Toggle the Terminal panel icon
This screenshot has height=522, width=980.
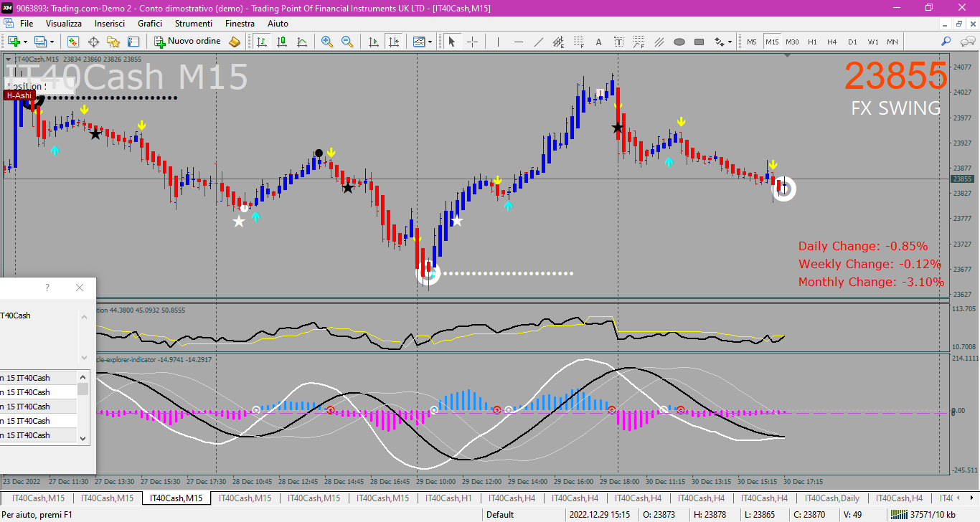133,42
